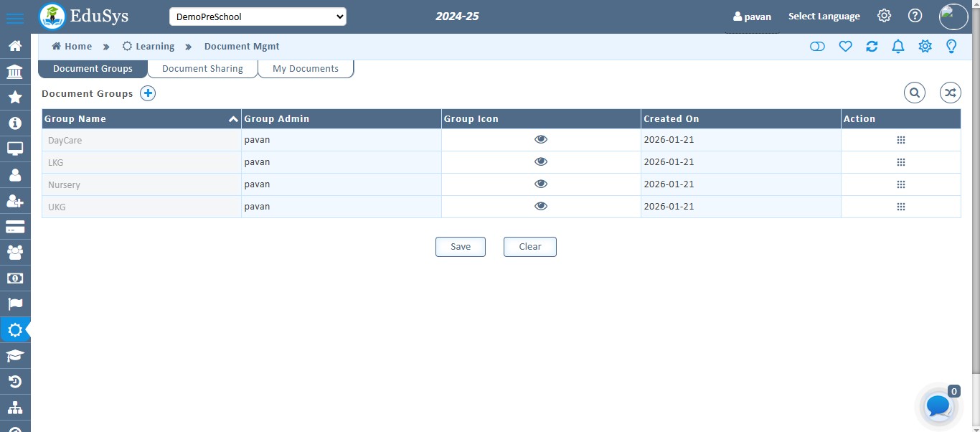Switch to Document Sharing tab

click(202, 69)
